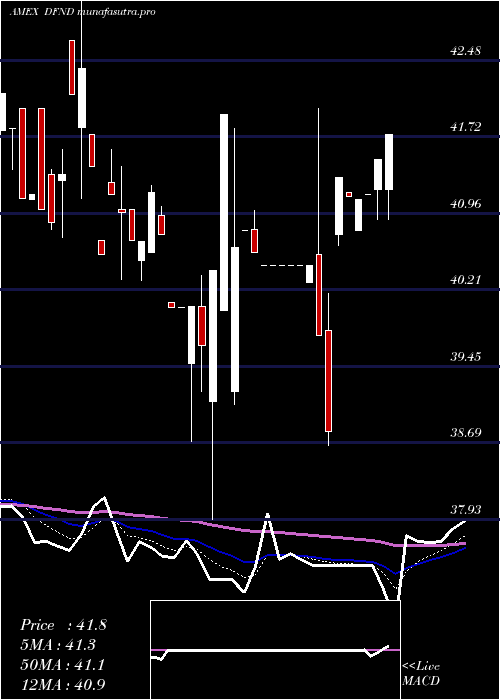This screenshot has height=700, width=500.
Task: Click the 38.69 price axis label
Action: coord(466,433)
